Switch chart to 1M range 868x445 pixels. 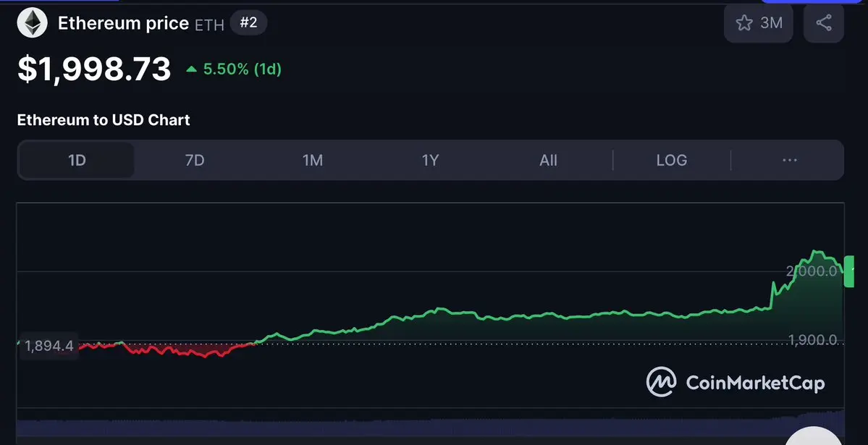point(313,161)
